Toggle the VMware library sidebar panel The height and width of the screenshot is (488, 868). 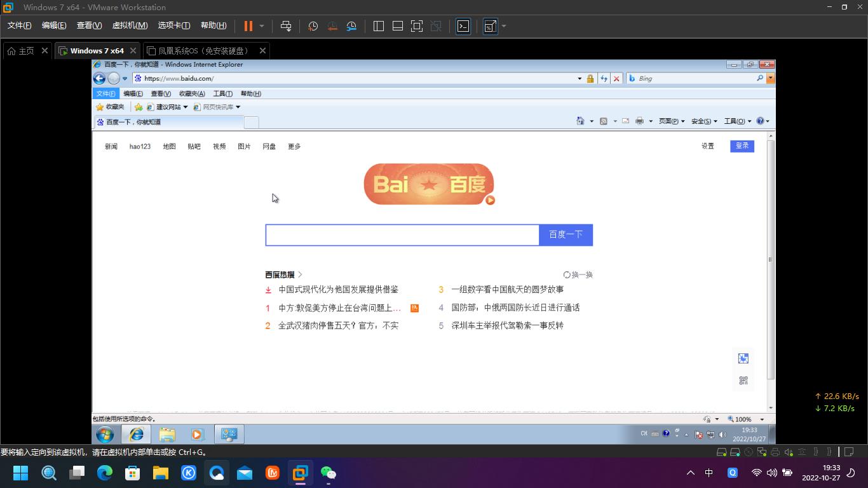378,26
